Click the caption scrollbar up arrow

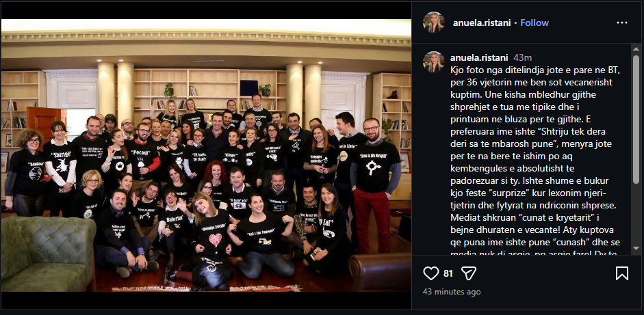tap(636, 49)
